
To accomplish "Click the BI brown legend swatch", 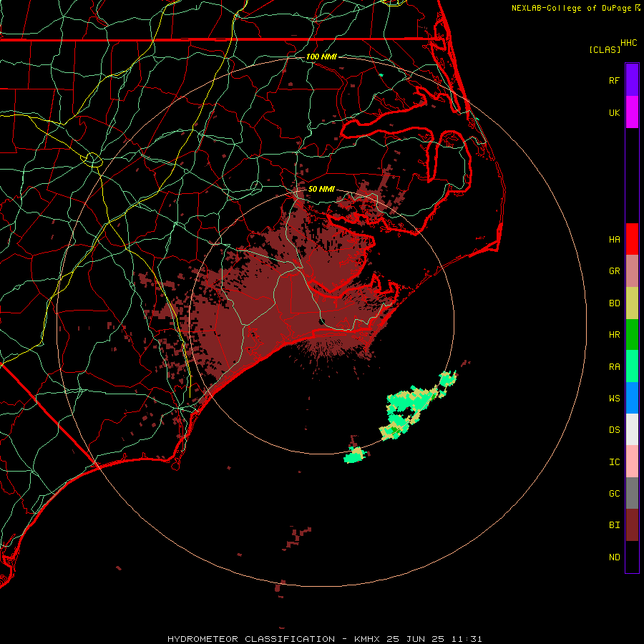I will tap(632, 525).
